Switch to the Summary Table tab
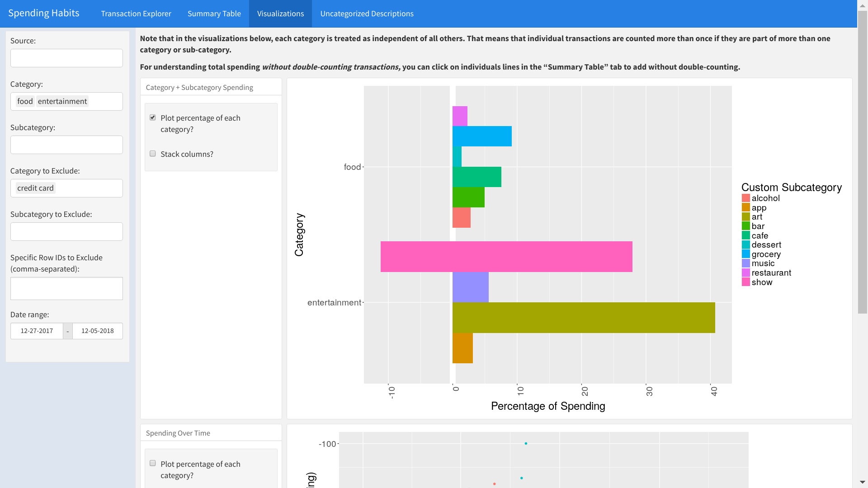The width and height of the screenshot is (868, 488). [214, 14]
